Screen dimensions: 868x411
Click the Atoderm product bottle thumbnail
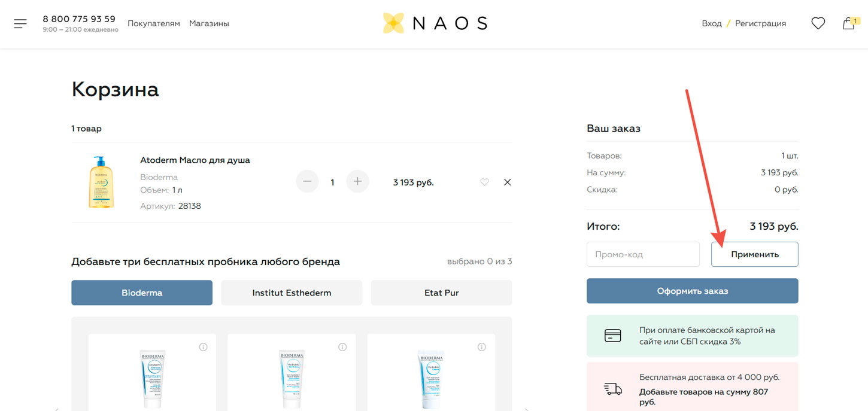pos(101,182)
